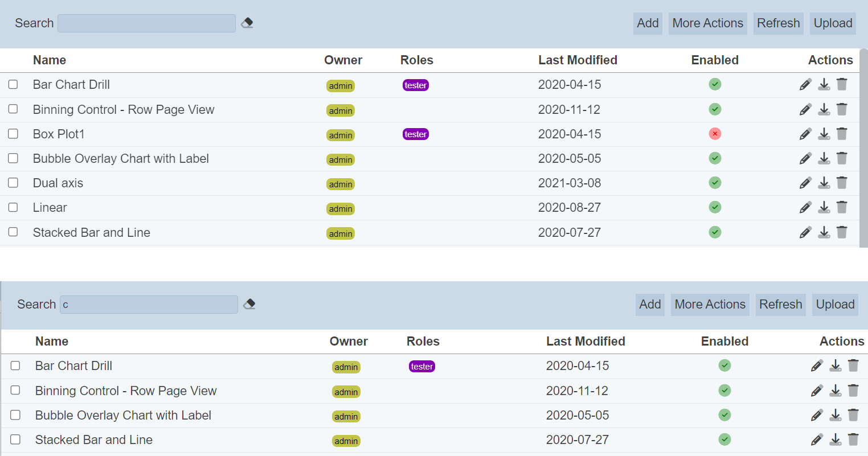The image size is (868, 456).
Task: Click the edit pencil for Box Plot1
Action: (805, 134)
